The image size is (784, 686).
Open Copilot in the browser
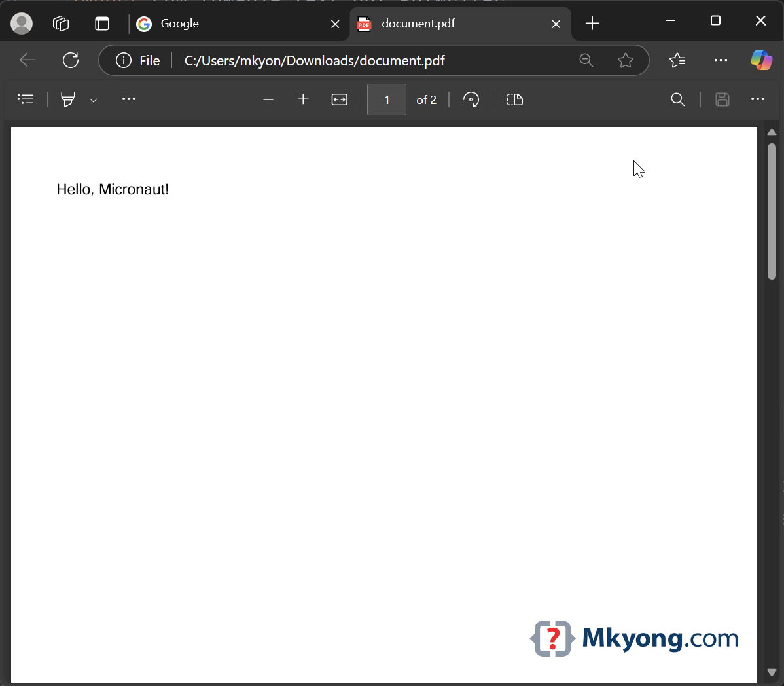(x=760, y=60)
